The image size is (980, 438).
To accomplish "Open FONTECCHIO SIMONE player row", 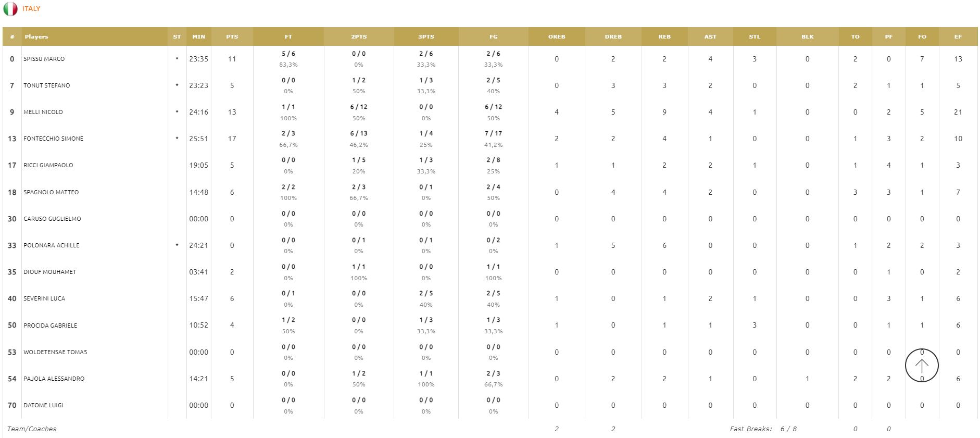I will (53, 139).
